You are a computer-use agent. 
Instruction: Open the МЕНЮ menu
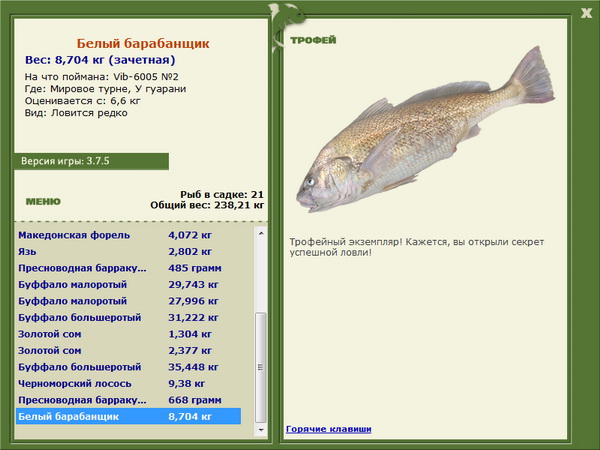[43, 202]
